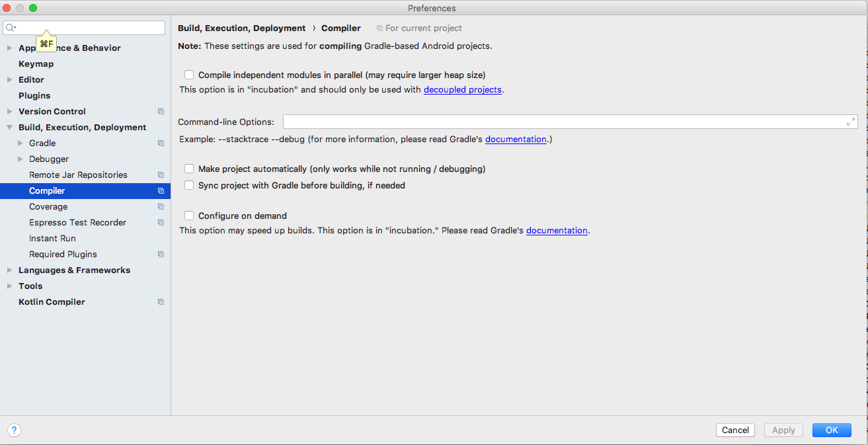
Task: Collapse the Build, Execution, Deployment section
Action: [10, 128]
